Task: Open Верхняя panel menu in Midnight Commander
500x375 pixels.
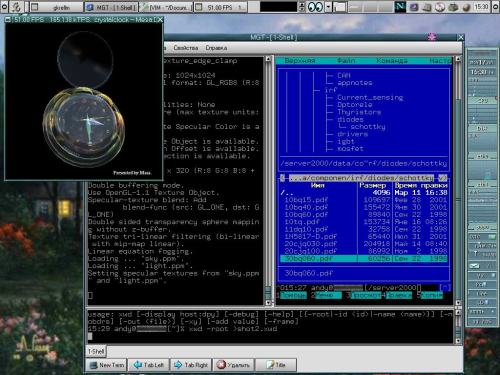Action: click(300, 61)
